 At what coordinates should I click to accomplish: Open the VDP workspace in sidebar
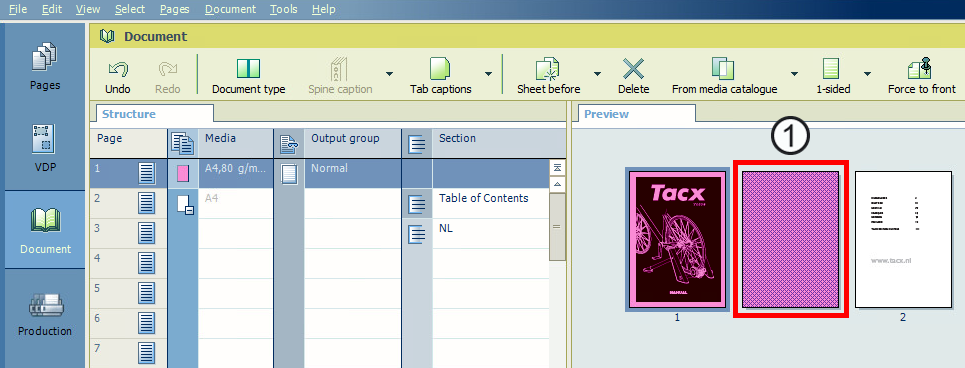coord(45,149)
